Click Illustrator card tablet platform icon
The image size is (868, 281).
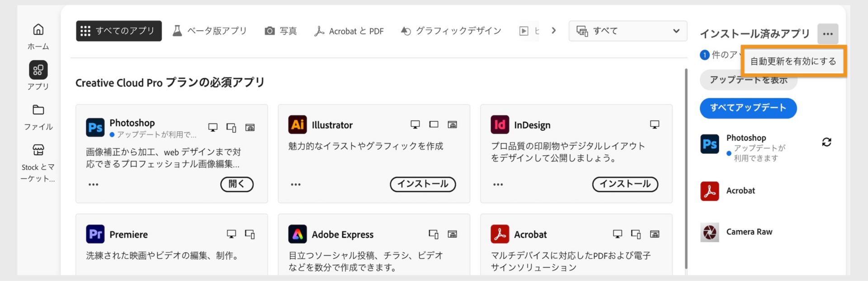click(x=434, y=124)
